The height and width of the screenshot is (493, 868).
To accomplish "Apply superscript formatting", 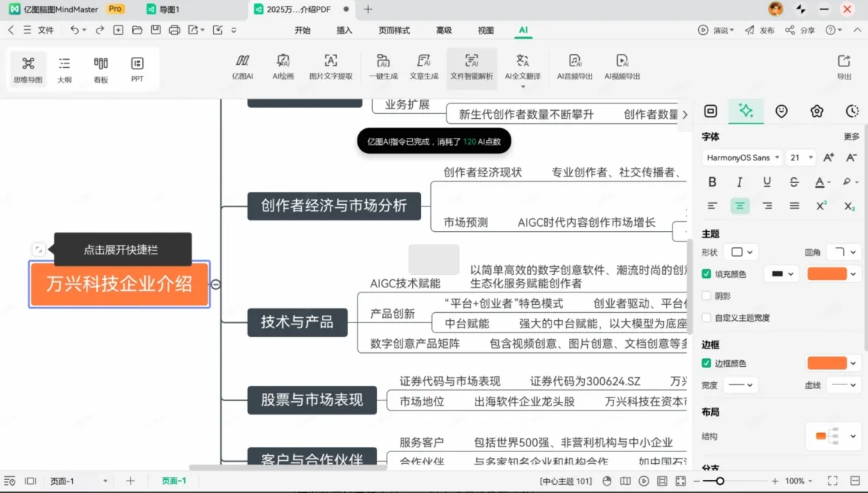I will 821,206.
